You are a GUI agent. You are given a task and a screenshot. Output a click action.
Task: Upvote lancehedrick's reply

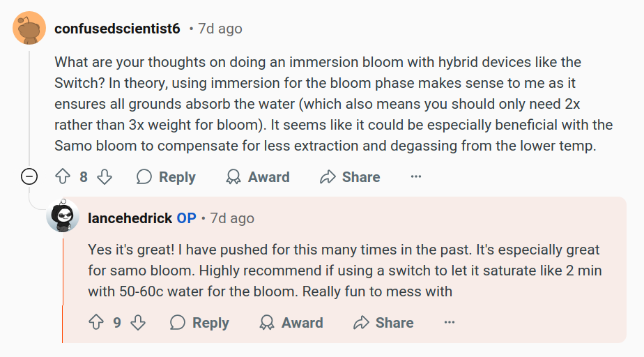tap(96, 323)
